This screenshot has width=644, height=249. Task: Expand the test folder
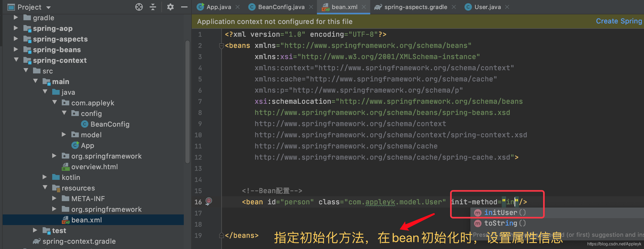click(x=35, y=230)
